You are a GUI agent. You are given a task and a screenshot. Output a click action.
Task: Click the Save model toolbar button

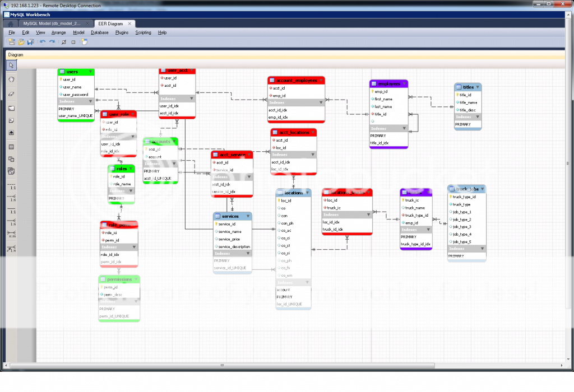30,41
